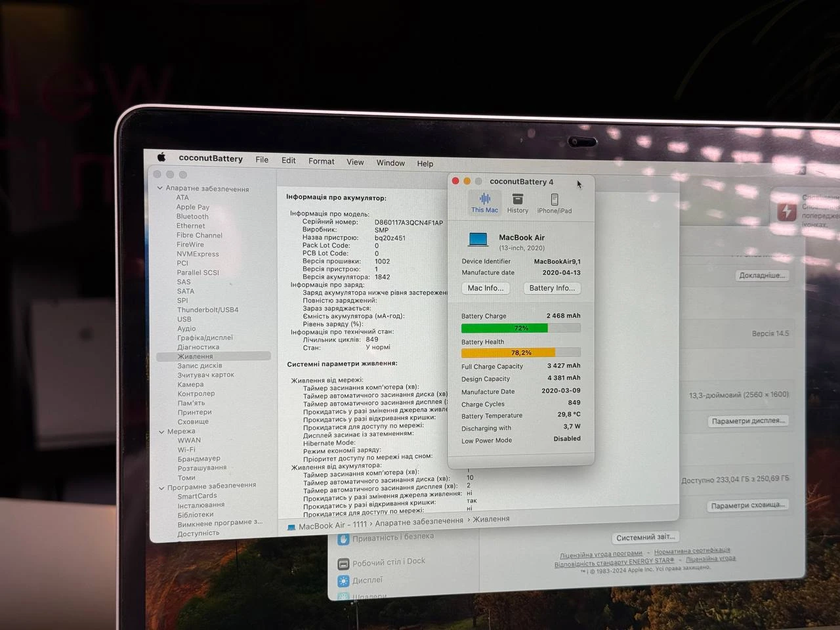Click the Дисплеї brightness icon in settings sidebar

point(344,580)
